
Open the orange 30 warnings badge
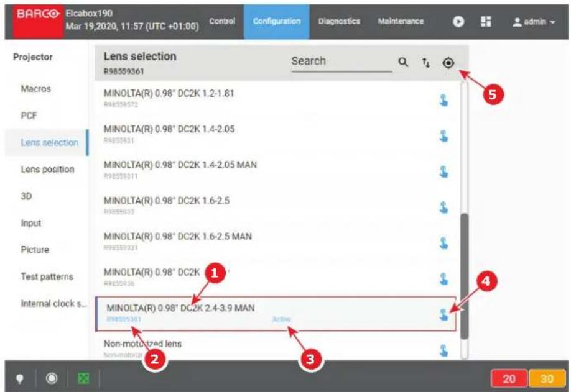[x=547, y=379]
